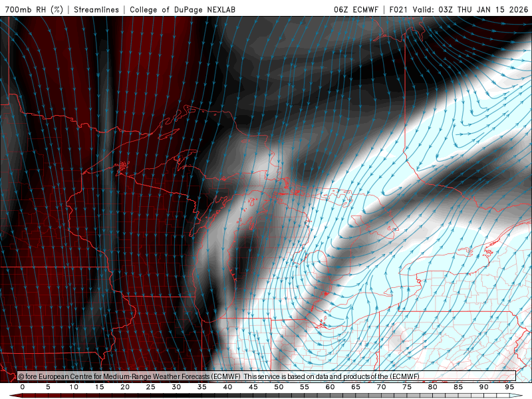Select the colorbar value "85"
532x399 pixels.
(x=458, y=387)
